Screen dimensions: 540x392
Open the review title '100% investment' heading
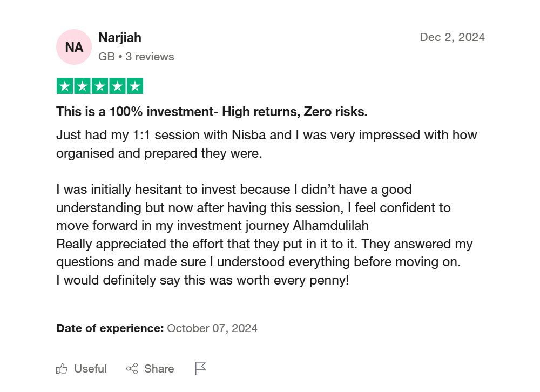point(212,112)
